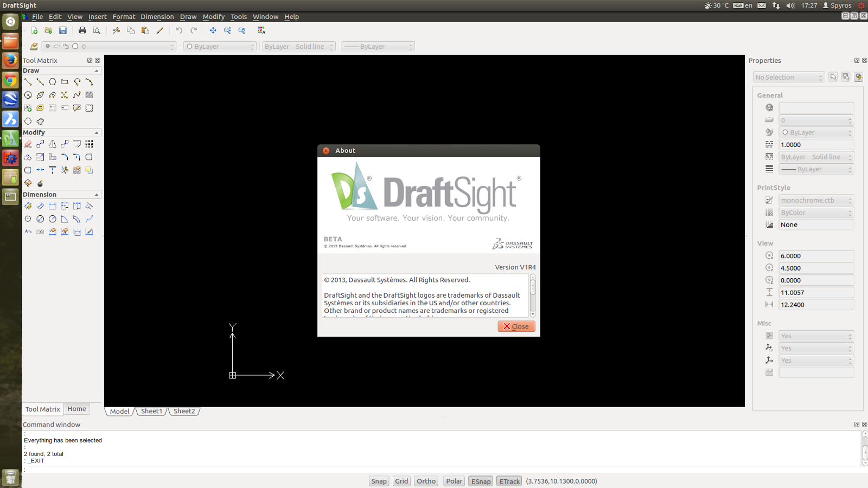The image size is (868, 488).
Task: Collapse the Draw section of Tool Matrix
Action: click(97, 70)
